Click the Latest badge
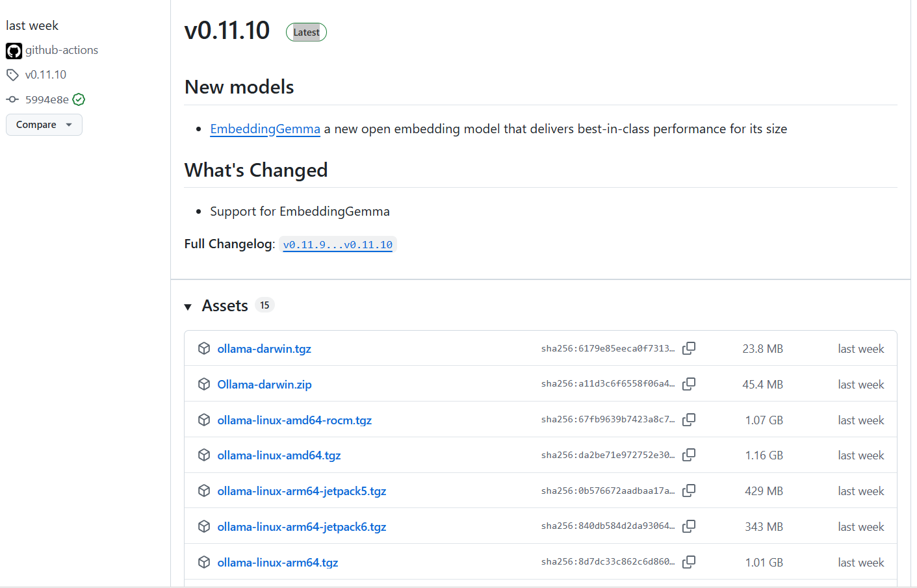This screenshot has height=588, width=917. pyautogui.click(x=306, y=32)
